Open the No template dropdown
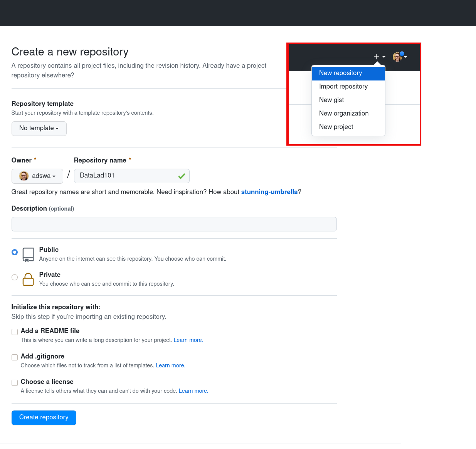 pyautogui.click(x=39, y=128)
